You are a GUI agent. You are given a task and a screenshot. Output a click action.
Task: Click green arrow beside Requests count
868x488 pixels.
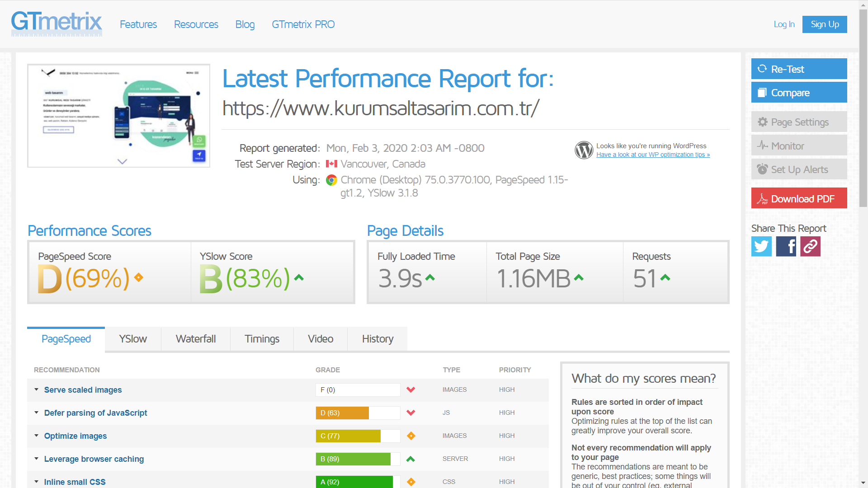pyautogui.click(x=665, y=277)
